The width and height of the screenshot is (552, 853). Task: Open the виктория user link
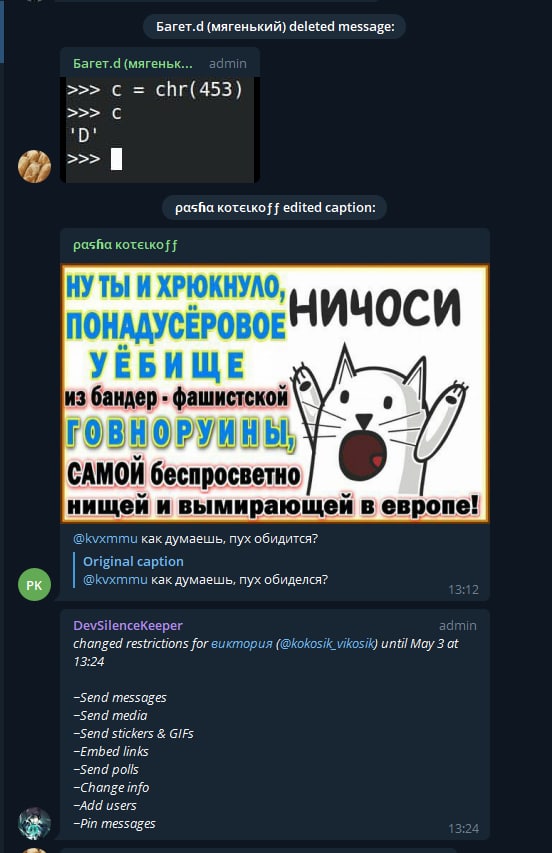(241, 644)
